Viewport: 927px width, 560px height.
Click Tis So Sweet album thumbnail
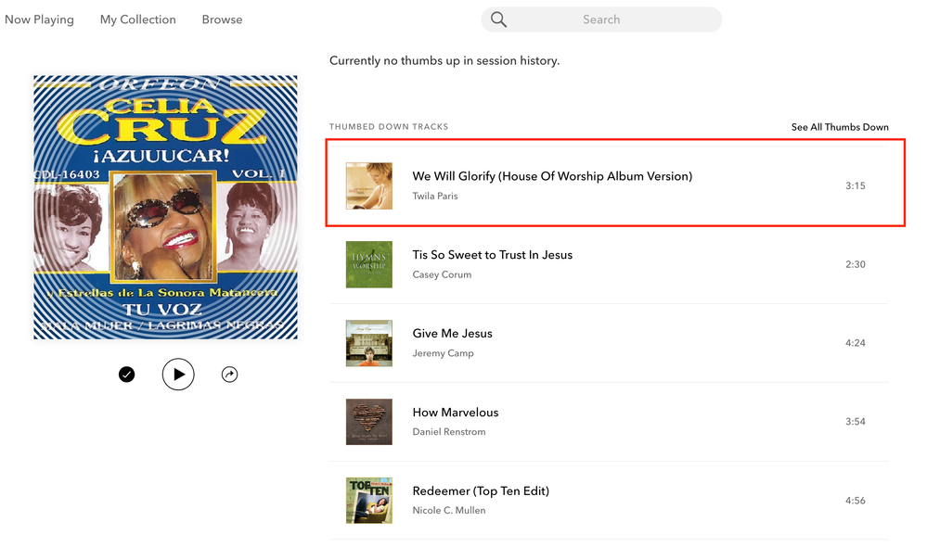click(x=369, y=264)
